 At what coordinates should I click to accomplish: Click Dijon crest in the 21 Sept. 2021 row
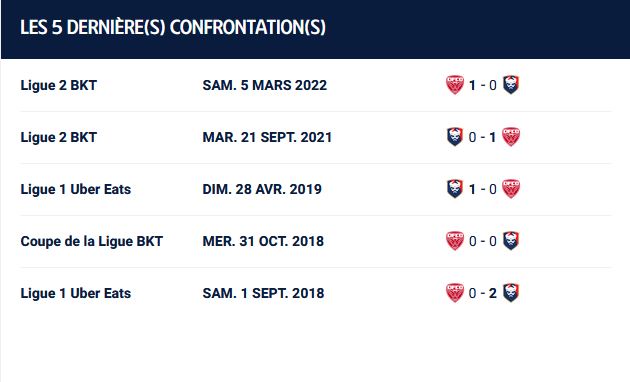[x=511, y=137]
